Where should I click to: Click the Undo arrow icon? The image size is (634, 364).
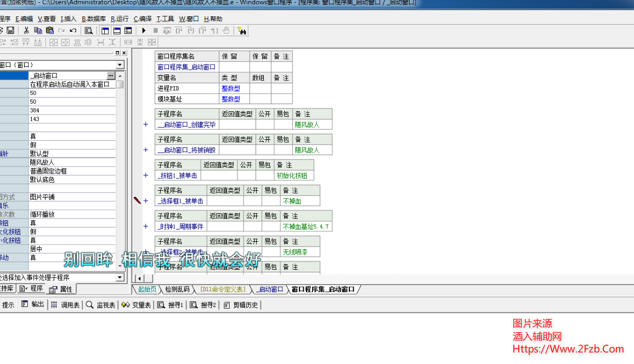[73, 31]
